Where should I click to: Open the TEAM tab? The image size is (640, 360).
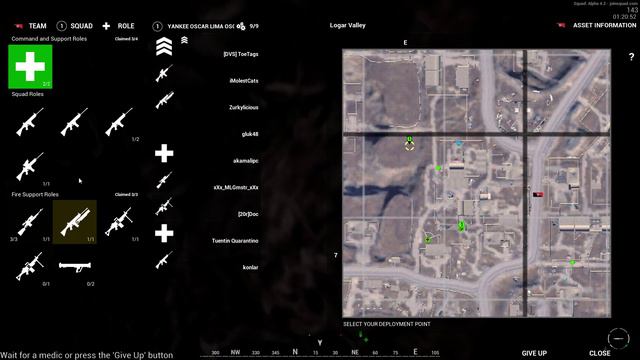point(38,26)
